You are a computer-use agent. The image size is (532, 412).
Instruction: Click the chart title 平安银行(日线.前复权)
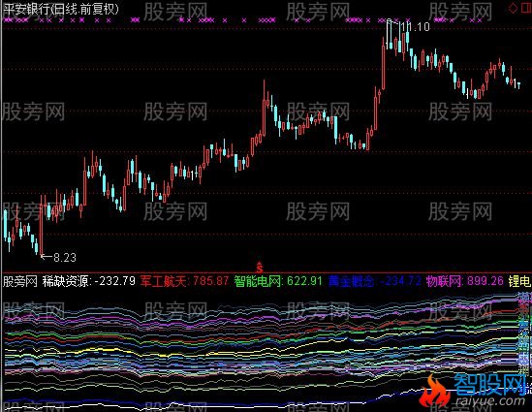pos(61,9)
